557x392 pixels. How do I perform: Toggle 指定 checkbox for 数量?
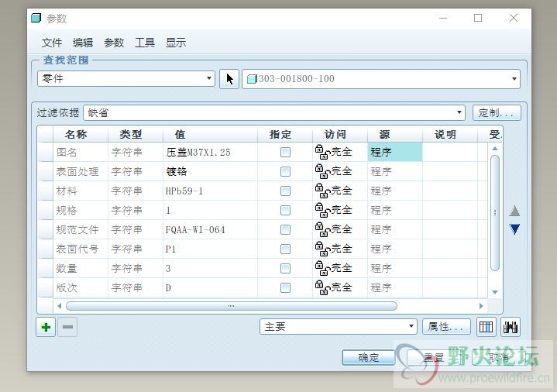[285, 268]
